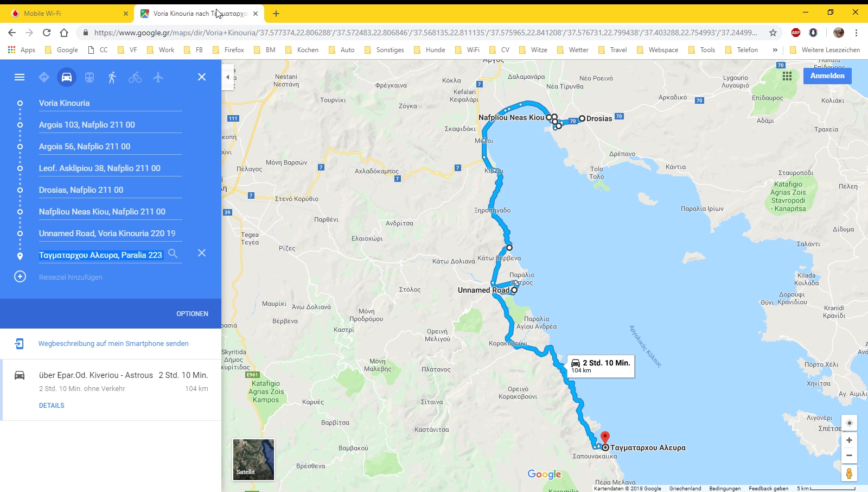Viewport: 868px width, 492px height.
Task: Select route über Epar.Od. Kiveriou - Astrous
Action: pyautogui.click(x=111, y=390)
